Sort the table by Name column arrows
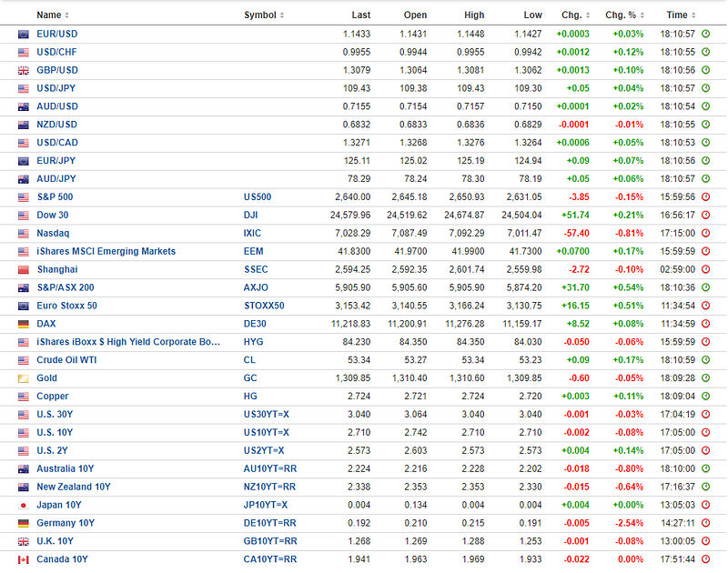Viewport: 728px width, 573px height. click(66, 15)
